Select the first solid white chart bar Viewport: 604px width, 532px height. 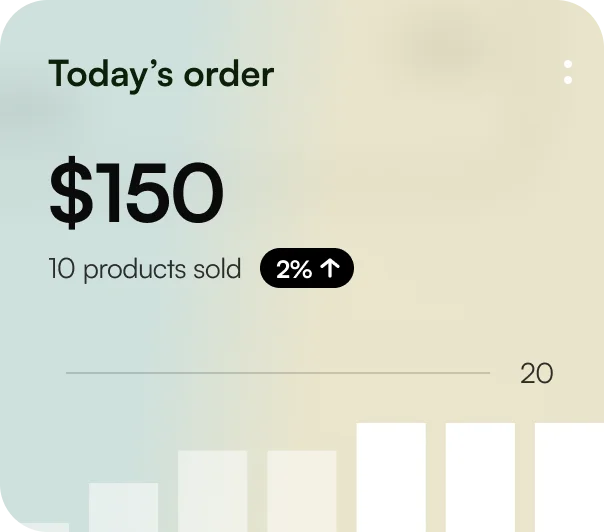391,477
